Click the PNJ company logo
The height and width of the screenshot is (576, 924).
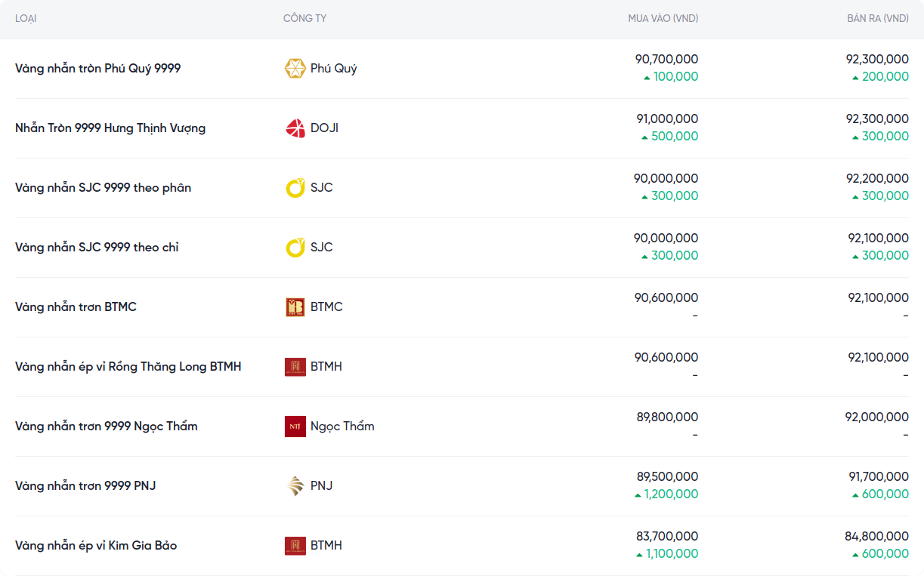[x=295, y=486]
